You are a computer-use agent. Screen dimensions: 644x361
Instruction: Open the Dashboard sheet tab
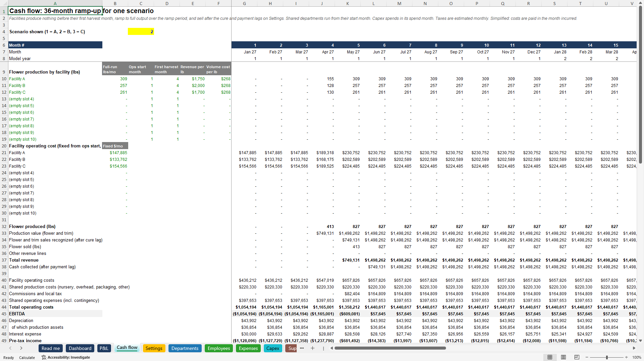click(80, 348)
